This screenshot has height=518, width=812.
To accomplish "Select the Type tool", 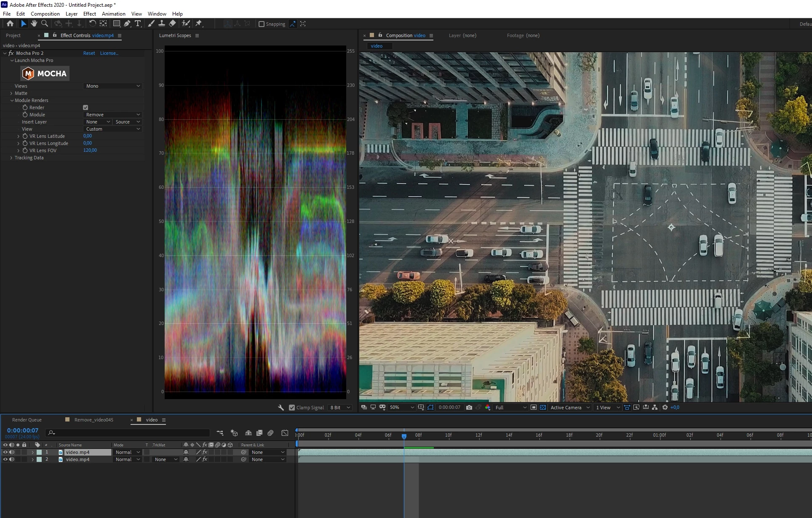I will point(138,24).
